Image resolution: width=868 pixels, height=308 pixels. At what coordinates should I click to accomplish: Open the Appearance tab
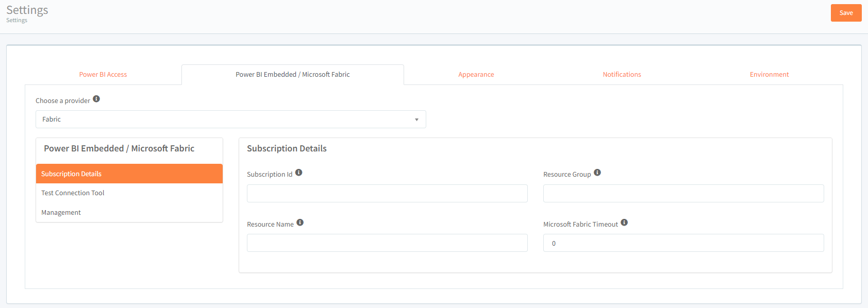point(476,75)
